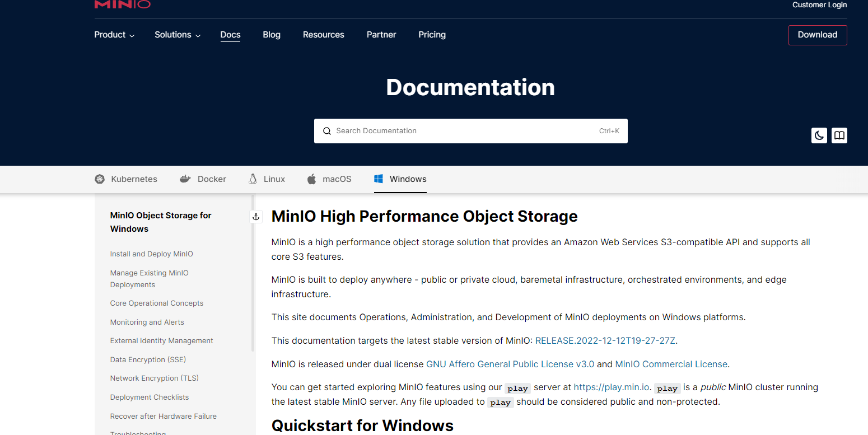Open the Docs menu item
Screen dimensions: 868x435
pyautogui.click(x=230, y=35)
